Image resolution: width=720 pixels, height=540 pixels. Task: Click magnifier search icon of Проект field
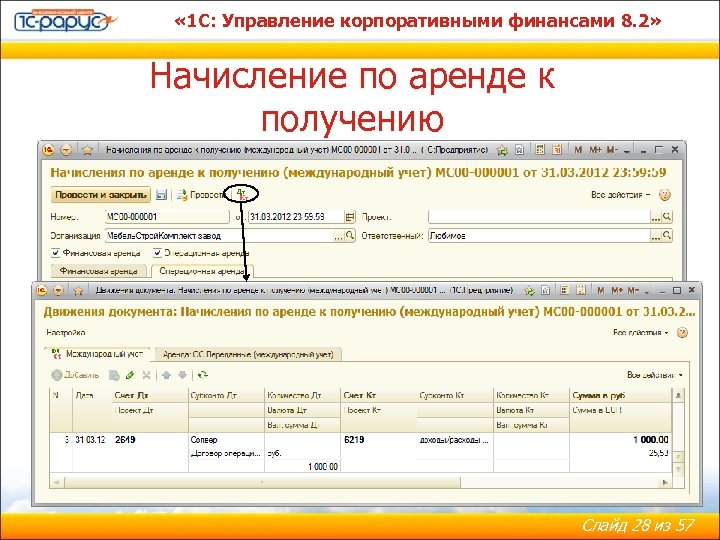[x=667, y=216]
